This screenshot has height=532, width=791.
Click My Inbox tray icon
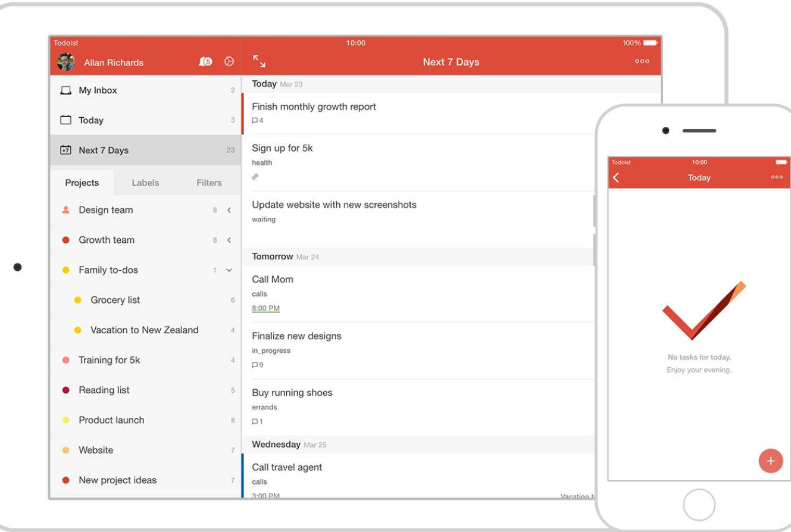point(65,90)
